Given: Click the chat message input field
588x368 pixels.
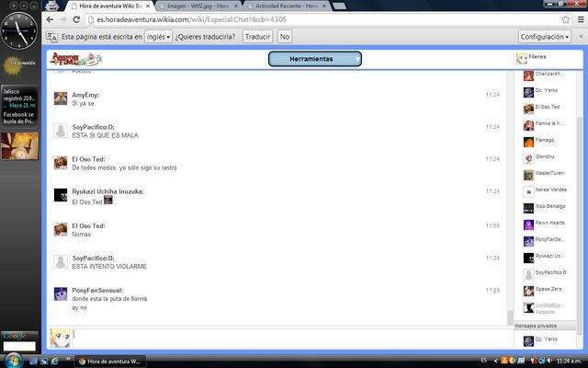Looking at the screenshot, I should (292, 338).
